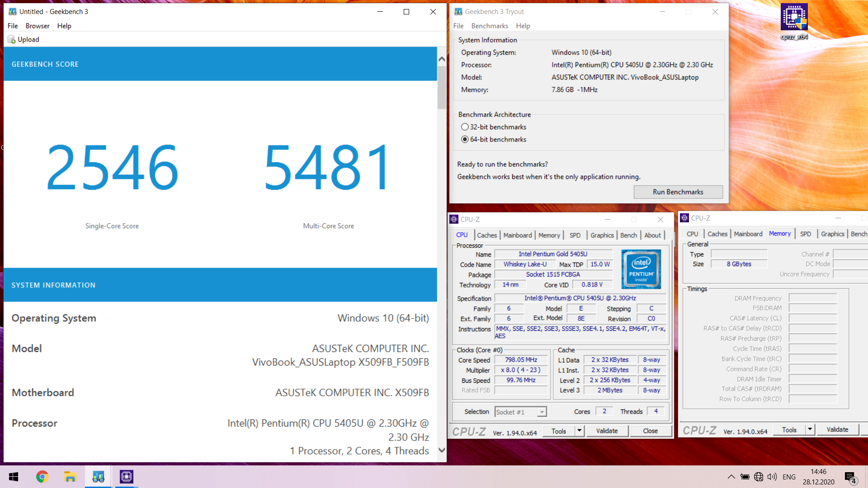The image size is (868, 488).
Task: Click the Multiplier x 8.0 field
Action: point(521,370)
